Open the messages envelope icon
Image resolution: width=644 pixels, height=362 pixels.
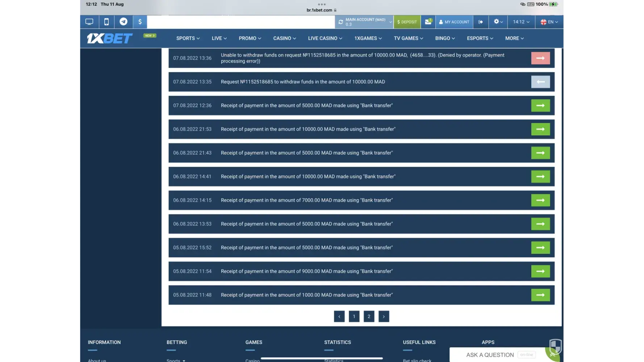point(428,22)
